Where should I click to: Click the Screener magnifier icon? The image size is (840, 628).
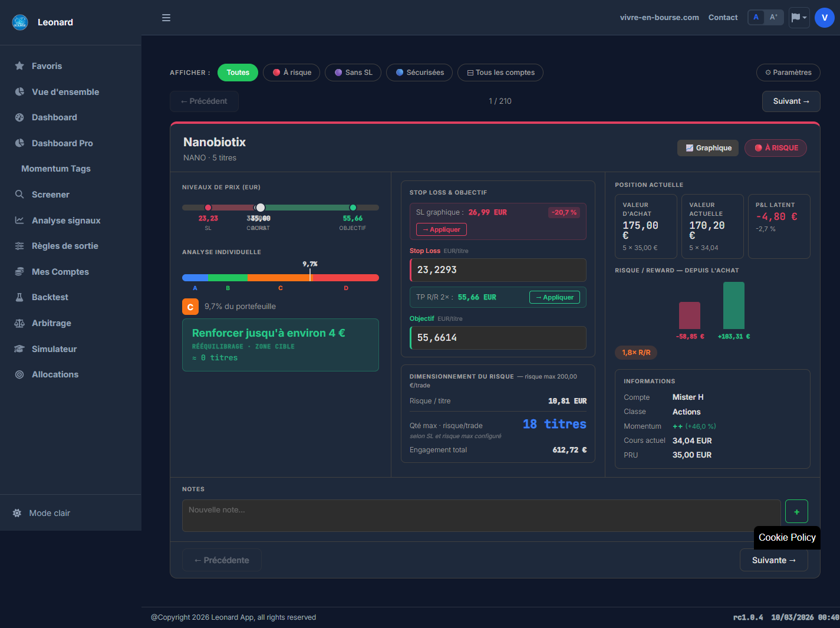click(x=19, y=195)
